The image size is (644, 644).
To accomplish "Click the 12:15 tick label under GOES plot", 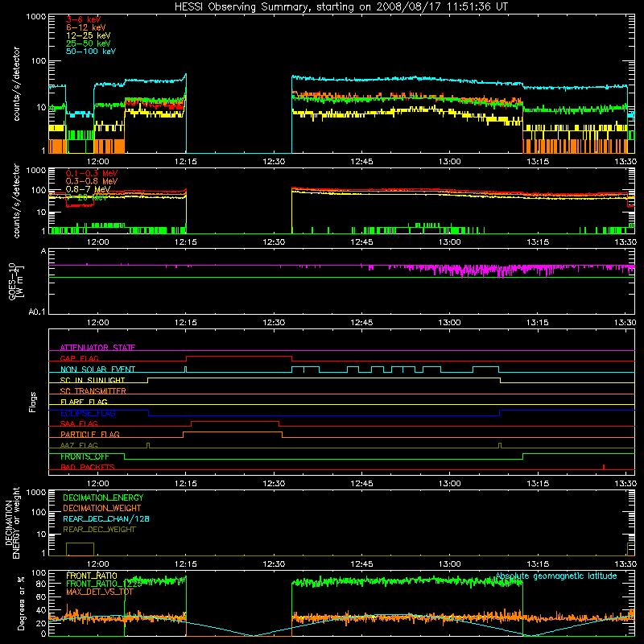I will click(x=186, y=323).
